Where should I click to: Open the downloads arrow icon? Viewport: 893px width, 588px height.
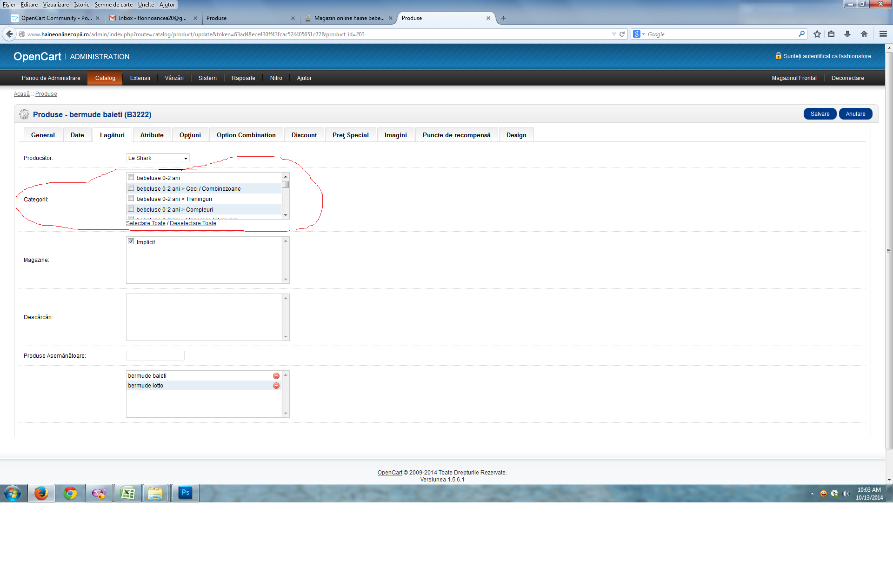[847, 34]
